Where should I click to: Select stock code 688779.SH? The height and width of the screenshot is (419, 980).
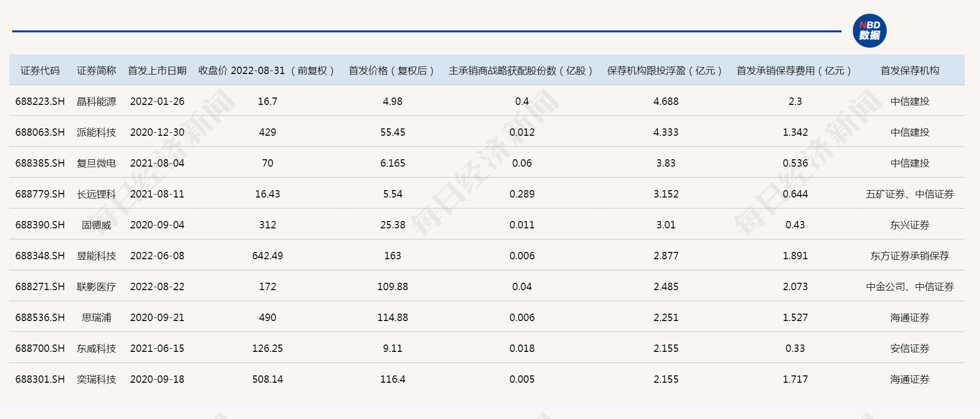pos(40,194)
